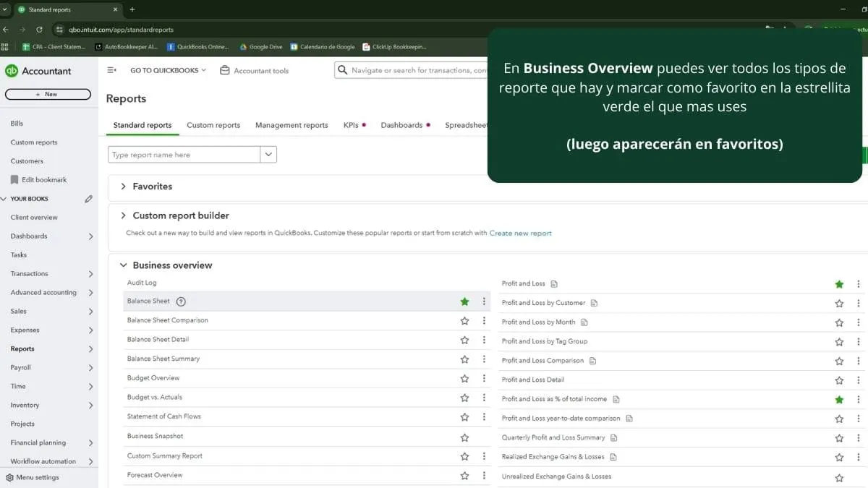Screen dimensions: 868x488
Task: Open Balance Sheet more options menu
Action: (x=484, y=301)
